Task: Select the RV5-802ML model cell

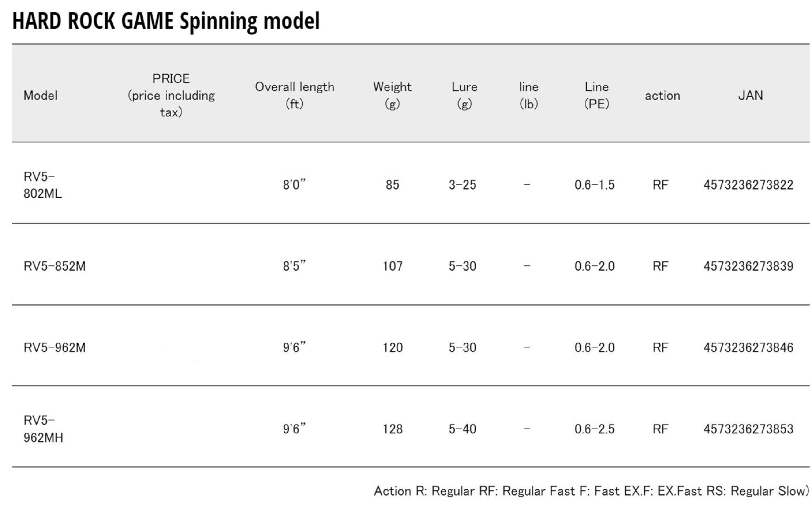Action: point(43,185)
